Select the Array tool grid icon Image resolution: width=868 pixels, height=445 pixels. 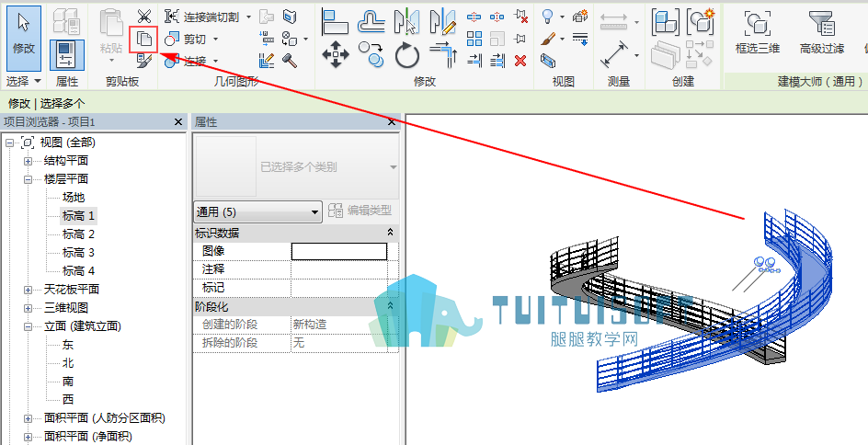point(474,39)
